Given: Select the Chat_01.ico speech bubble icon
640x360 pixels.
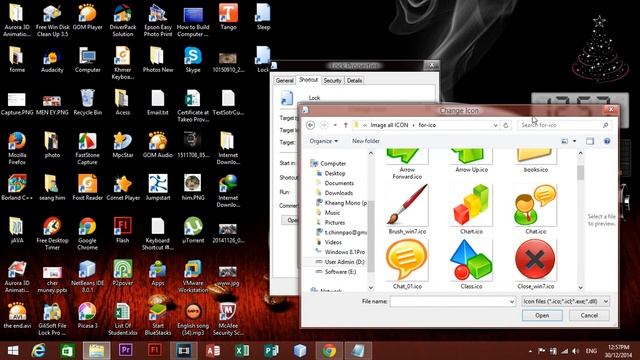Looking at the screenshot, I should pyautogui.click(x=407, y=260).
